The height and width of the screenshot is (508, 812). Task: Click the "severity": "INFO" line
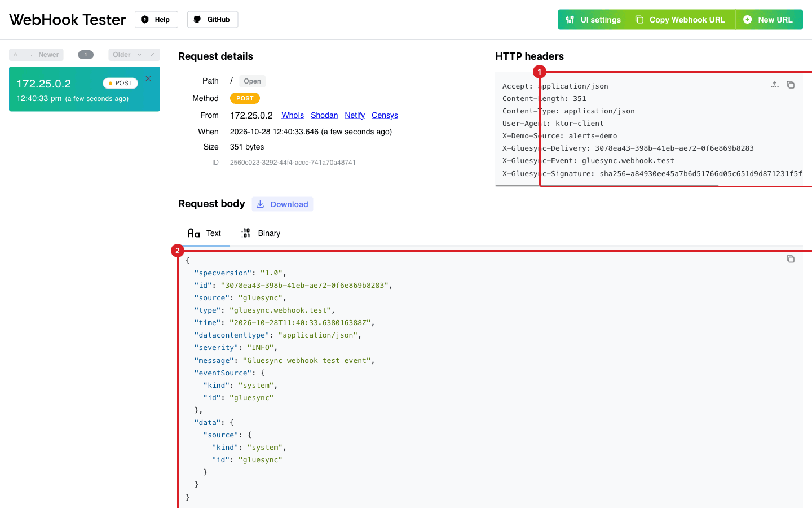click(236, 348)
